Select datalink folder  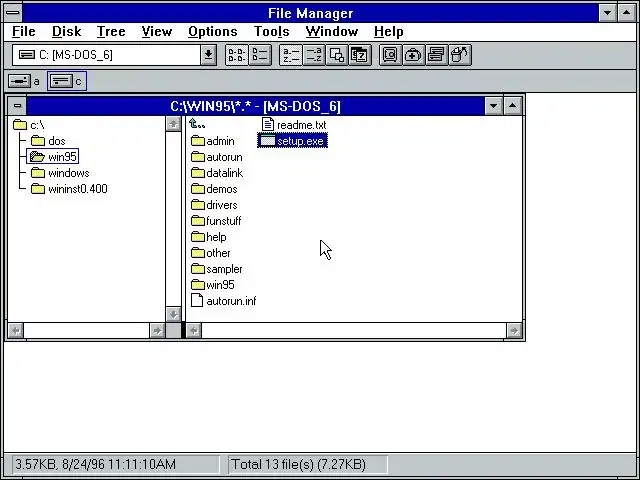pos(217,173)
